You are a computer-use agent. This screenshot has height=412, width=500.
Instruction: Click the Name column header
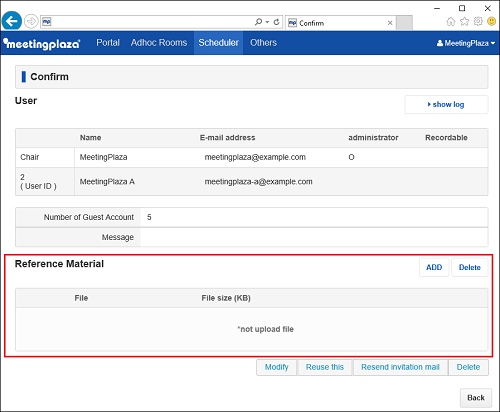90,138
